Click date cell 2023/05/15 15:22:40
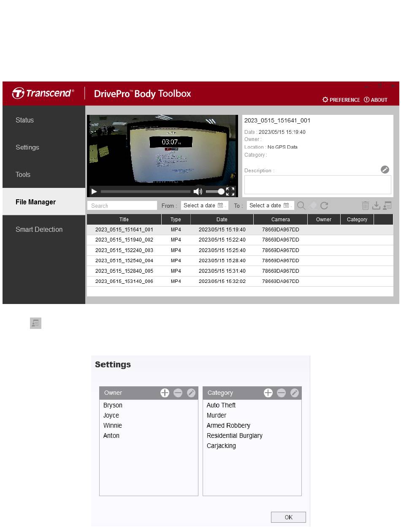 click(222, 240)
